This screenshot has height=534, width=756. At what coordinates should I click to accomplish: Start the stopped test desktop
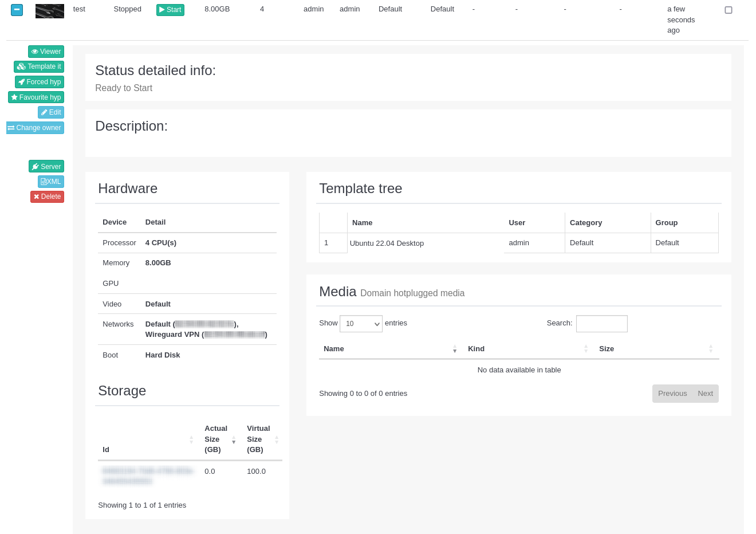point(170,10)
